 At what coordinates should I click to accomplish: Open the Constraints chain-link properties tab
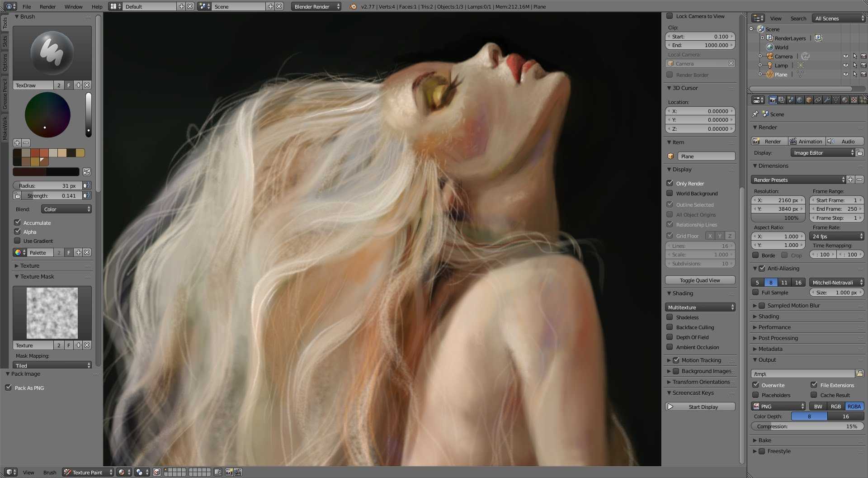[x=818, y=100]
